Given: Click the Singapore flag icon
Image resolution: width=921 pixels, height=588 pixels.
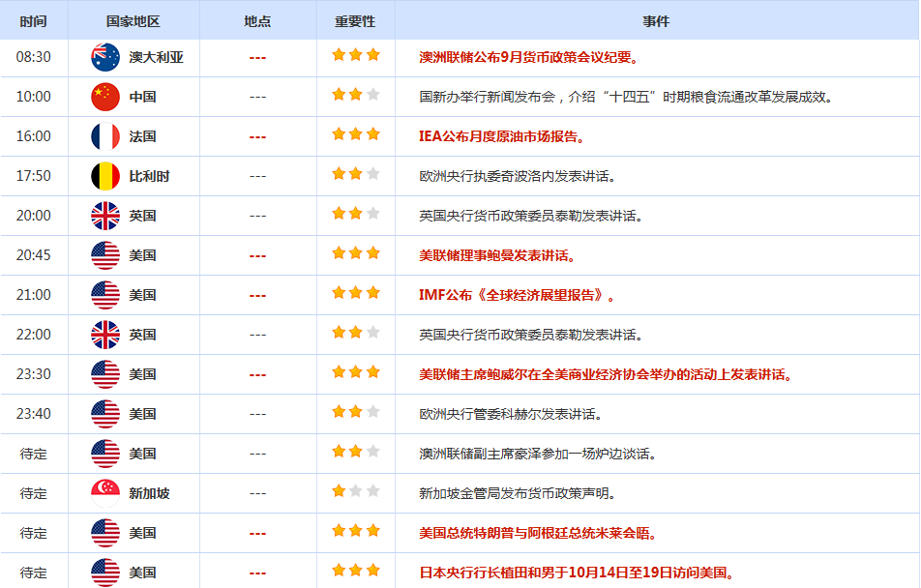Looking at the screenshot, I should (x=105, y=493).
